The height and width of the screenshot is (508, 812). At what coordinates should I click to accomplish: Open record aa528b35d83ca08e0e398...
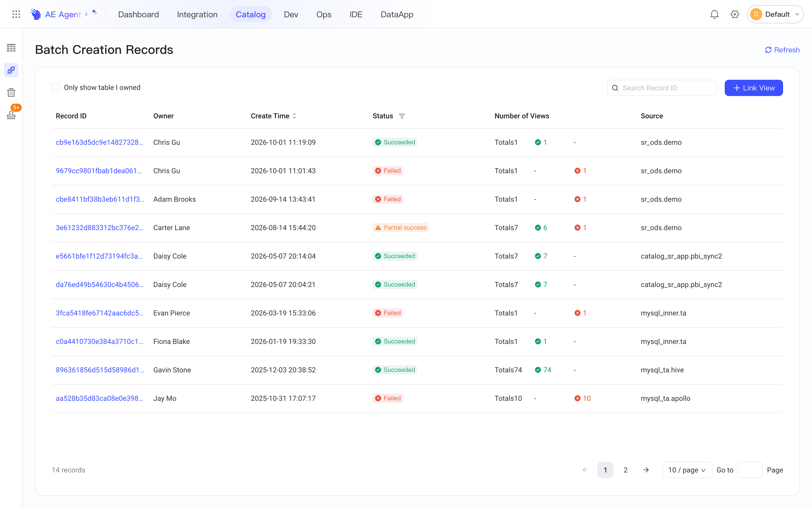point(99,398)
